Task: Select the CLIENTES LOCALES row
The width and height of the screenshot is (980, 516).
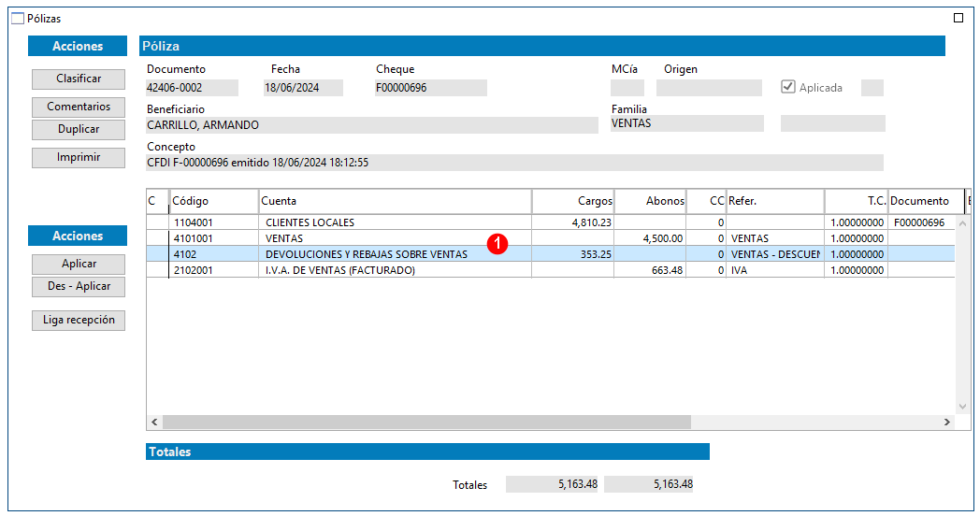Action: [550, 222]
